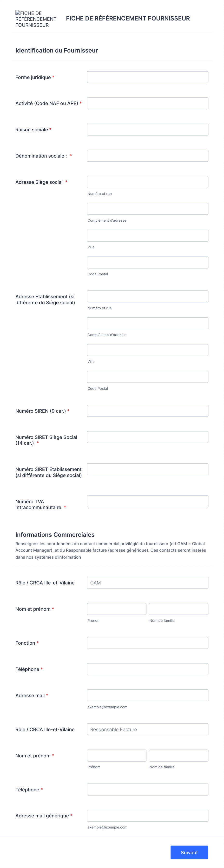Viewport: 224px width, 868px height.
Task: Click the Raison sociale text box
Action: 147,129
